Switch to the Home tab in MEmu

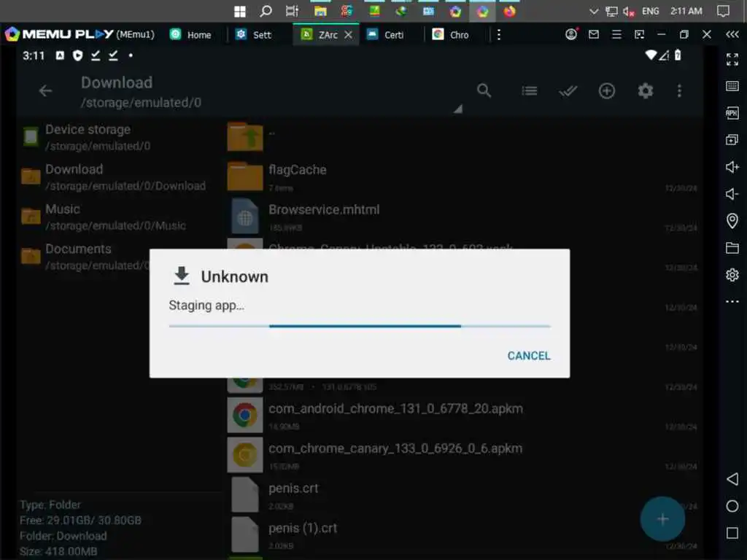coord(191,35)
